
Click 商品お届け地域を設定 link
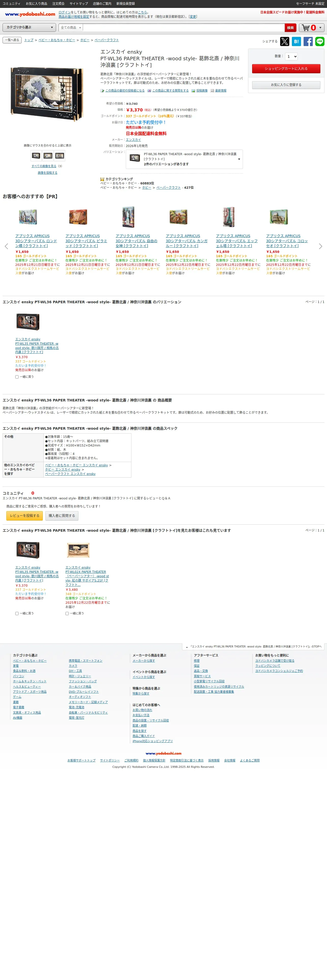pos(74,17)
